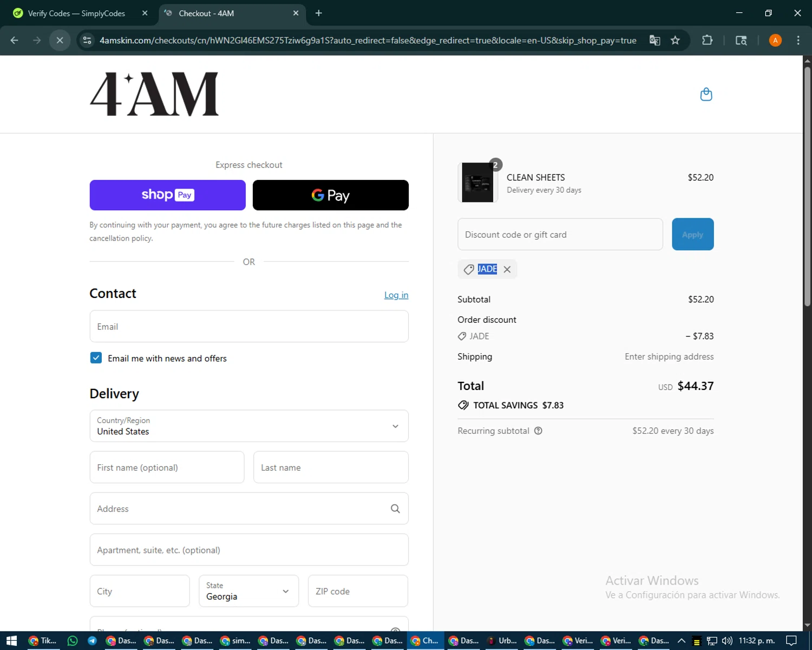Image resolution: width=812 pixels, height=650 pixels.
Task: Open Ch... active Chrome window in taskbar
Action: [x=425, y=641]
